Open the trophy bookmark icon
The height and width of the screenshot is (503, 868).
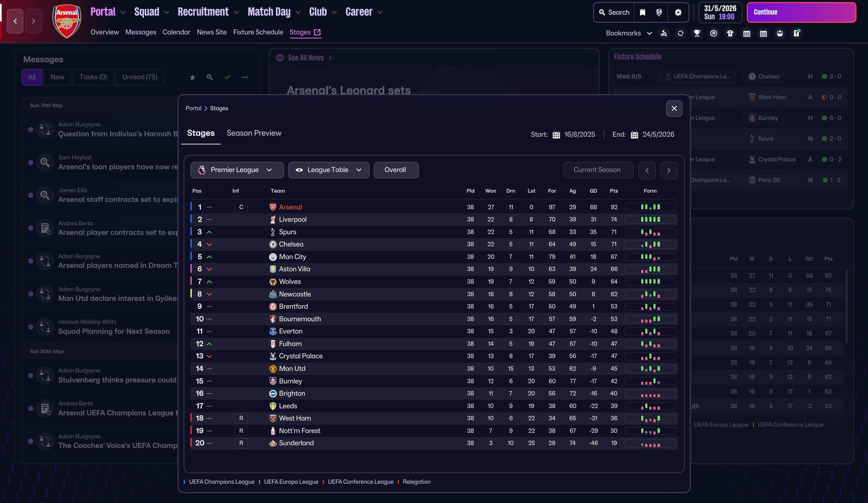click(697, 33)
